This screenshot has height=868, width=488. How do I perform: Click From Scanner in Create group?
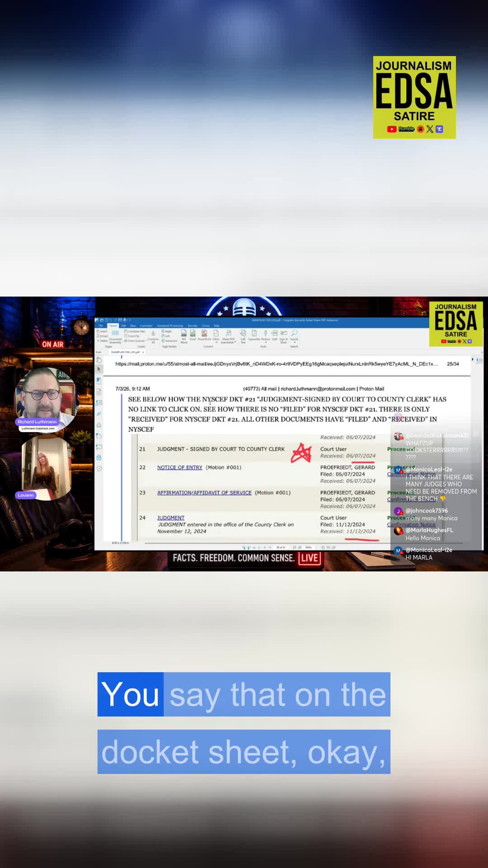135,341
